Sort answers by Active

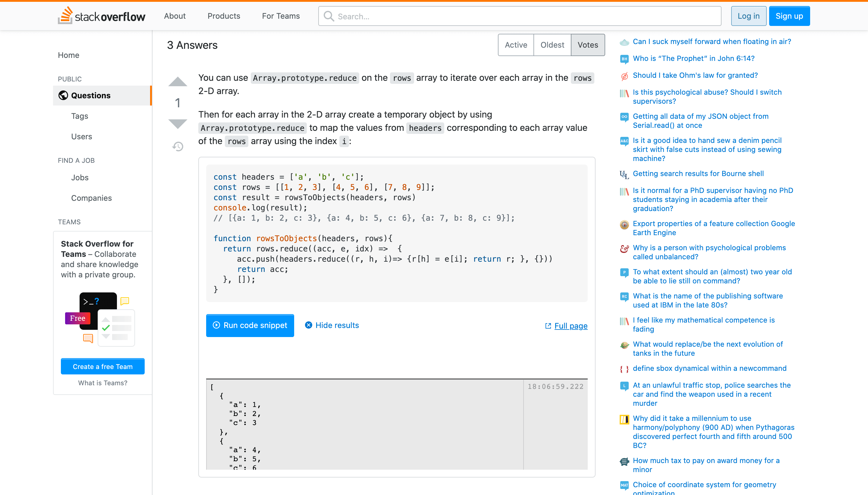[516, 45]
